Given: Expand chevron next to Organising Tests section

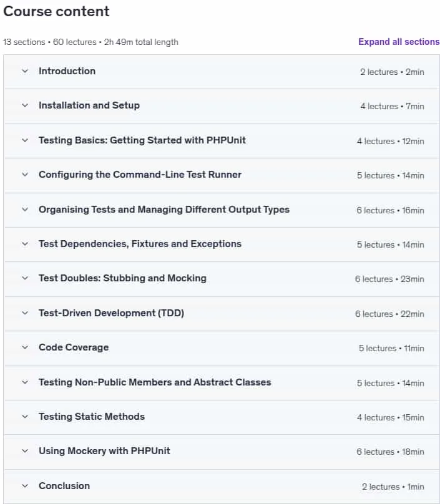Looking at the screenshot, I should [x=25, y=210].
